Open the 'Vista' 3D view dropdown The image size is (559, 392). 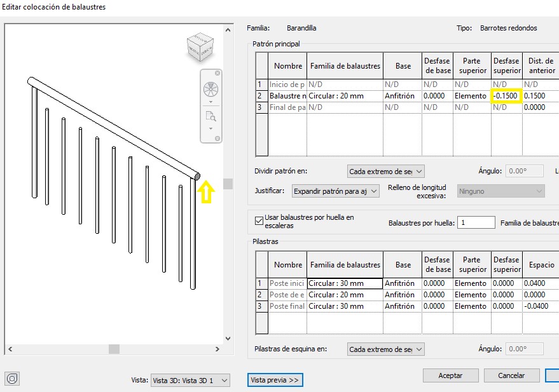pyautogui.click(x=190, y=380)
